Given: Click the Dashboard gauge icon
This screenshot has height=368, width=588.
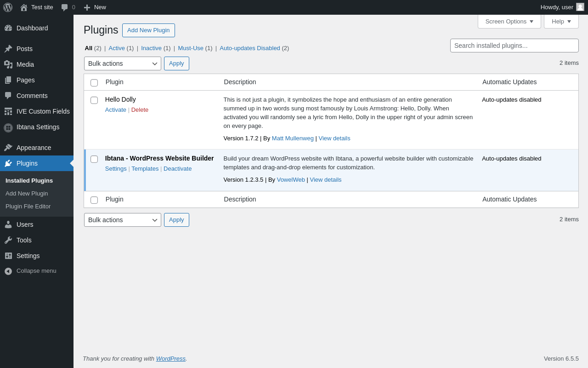Looking at the screenshot, I should tap(8, 28).
